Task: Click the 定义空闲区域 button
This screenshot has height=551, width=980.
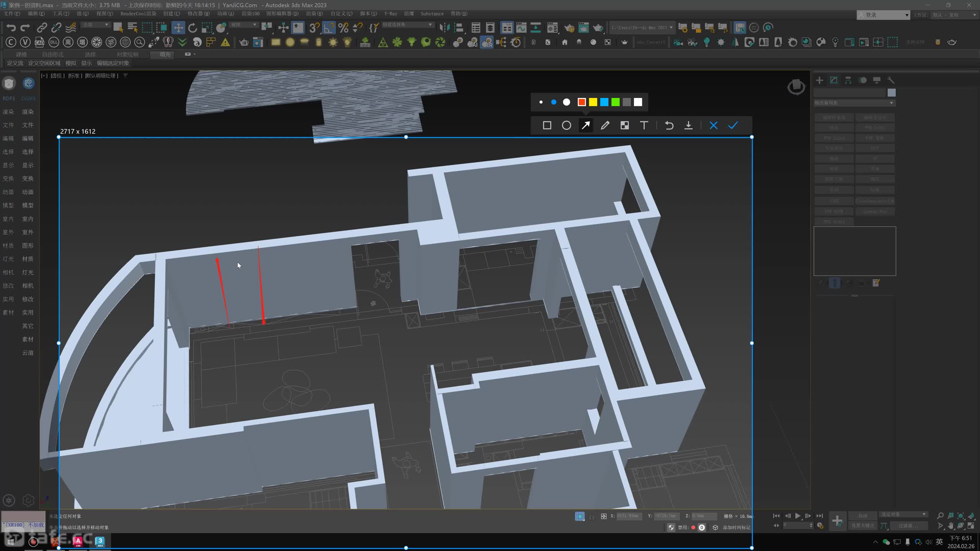Action: [44, 63]
